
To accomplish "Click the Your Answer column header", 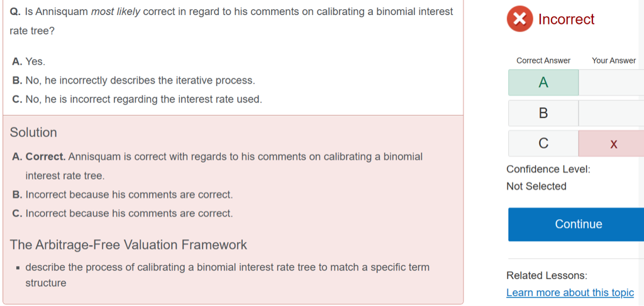I will (x=614, y=60).
